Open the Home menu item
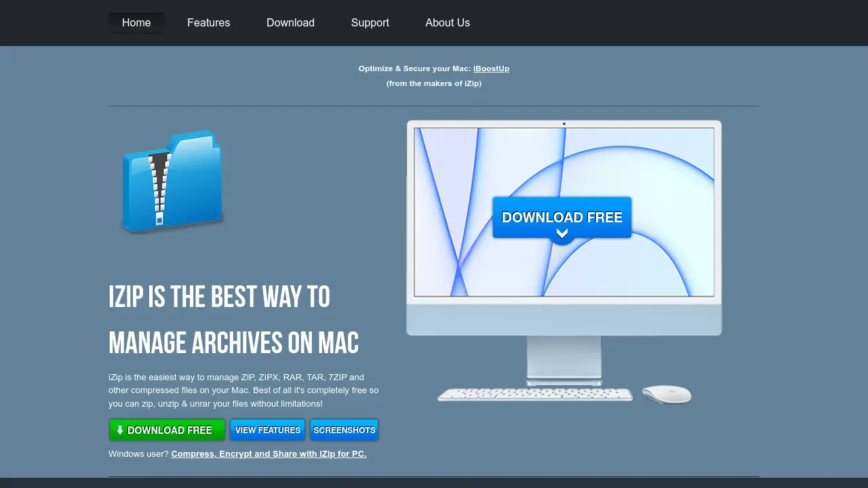 coord(136,22)
